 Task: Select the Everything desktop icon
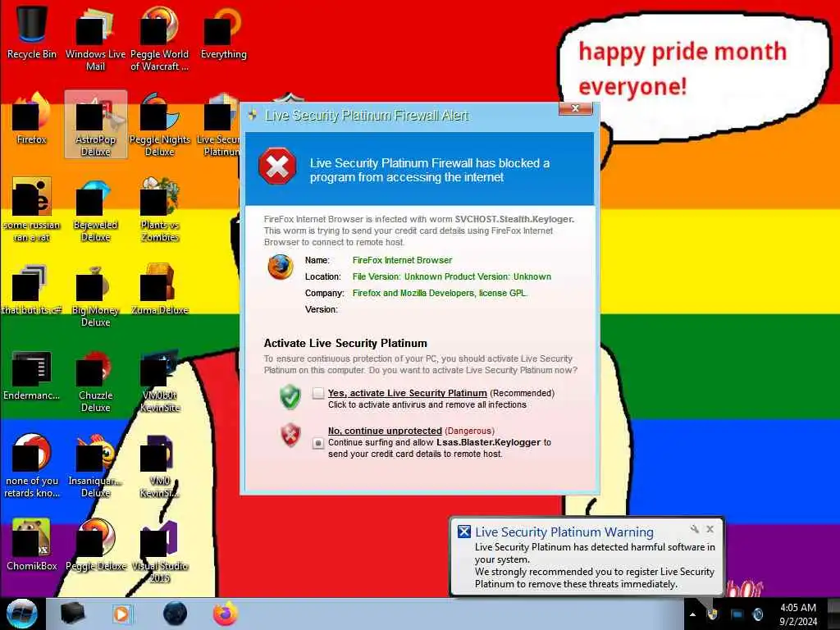[223, 33]
